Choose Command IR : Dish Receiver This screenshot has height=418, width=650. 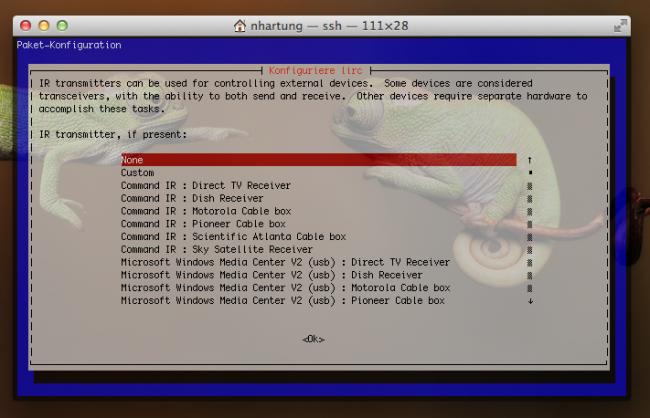tap(192, 198)
